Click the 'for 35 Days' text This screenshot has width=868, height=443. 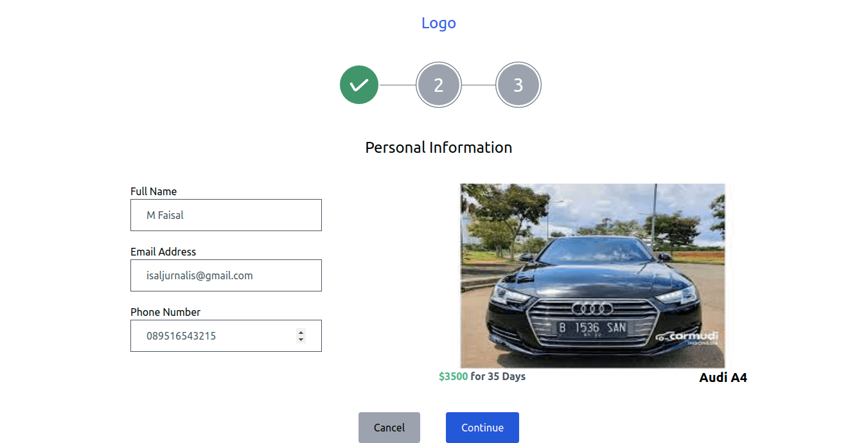[x=498, y=376]
